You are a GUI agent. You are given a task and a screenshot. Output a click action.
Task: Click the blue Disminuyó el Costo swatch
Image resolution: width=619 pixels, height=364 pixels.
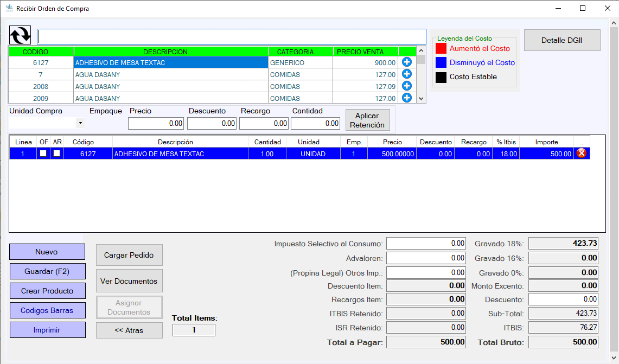[441, 62]
